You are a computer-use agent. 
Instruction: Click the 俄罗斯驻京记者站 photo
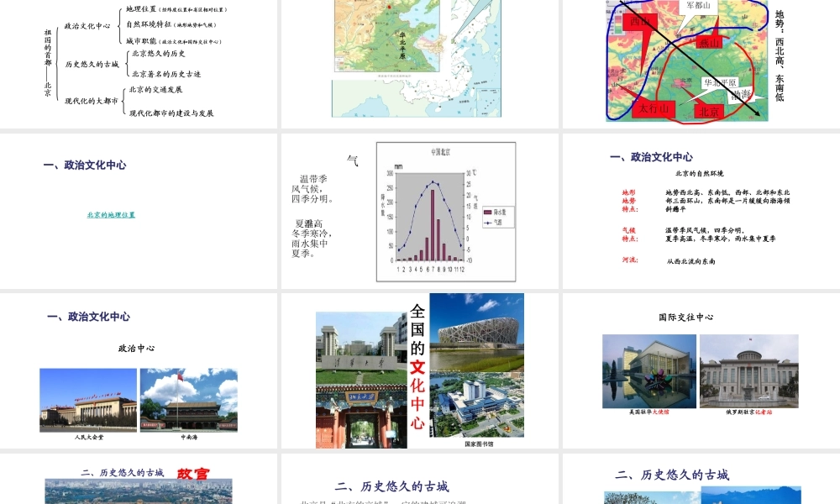(749, 371)
